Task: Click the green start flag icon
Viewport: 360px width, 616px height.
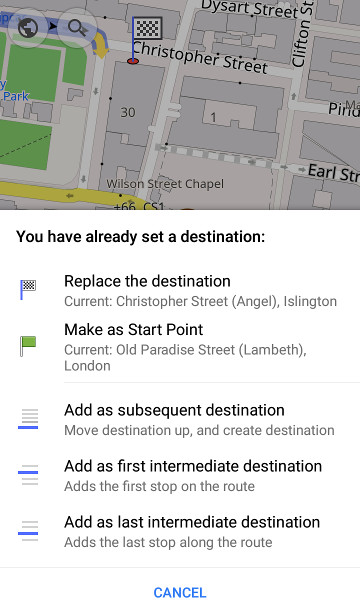Action: pyautogui.click(x=28, y=346)
